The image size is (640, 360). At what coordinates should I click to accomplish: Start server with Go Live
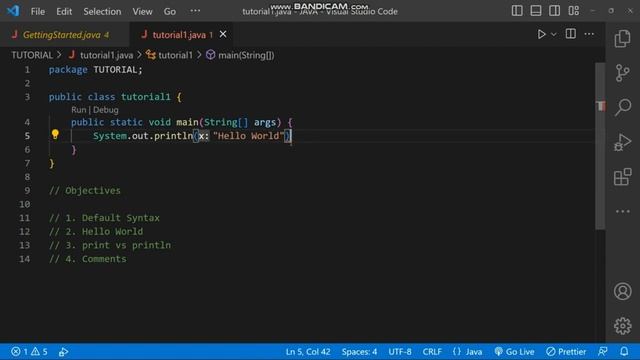point(514,351)
